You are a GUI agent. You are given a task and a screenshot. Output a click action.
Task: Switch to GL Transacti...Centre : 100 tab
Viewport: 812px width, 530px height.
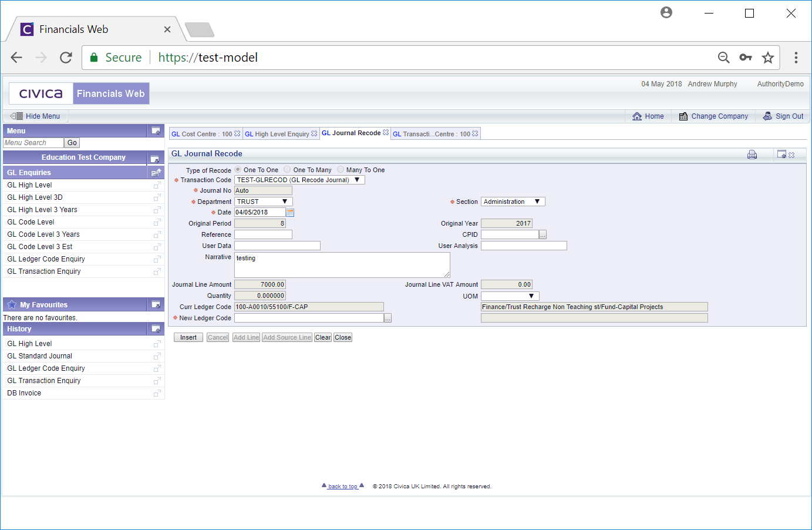(x=432, y=134)
